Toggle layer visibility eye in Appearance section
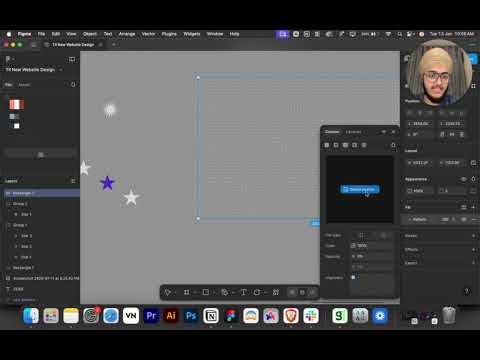The height and width of the screenshot is (360, 480). click(464, 179)
